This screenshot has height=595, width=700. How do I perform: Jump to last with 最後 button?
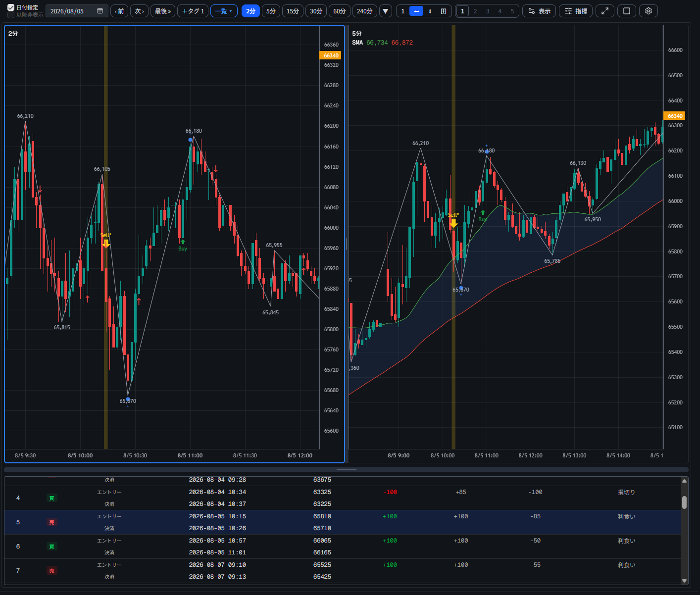coord(162,11)
